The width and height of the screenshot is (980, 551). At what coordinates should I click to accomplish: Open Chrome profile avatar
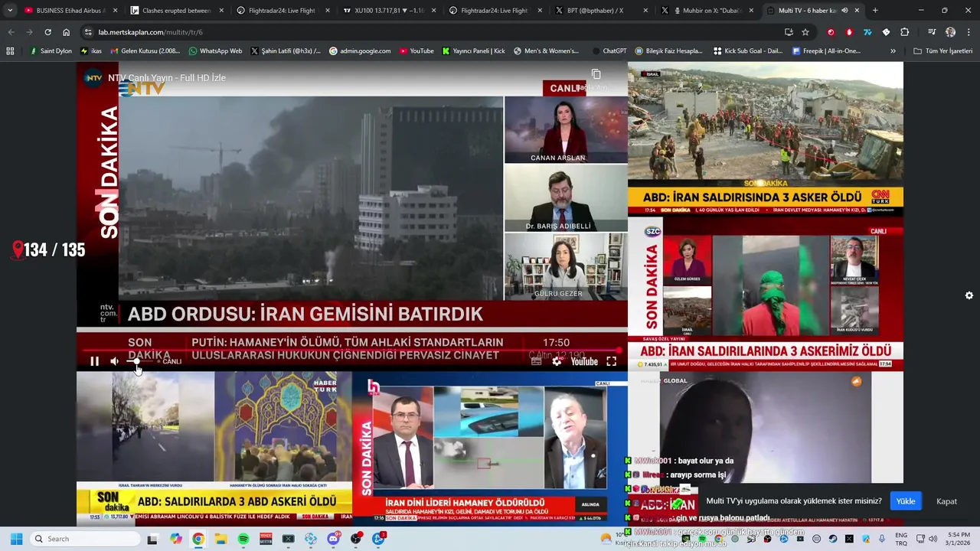pyautogui.click(x=950, y=32)
